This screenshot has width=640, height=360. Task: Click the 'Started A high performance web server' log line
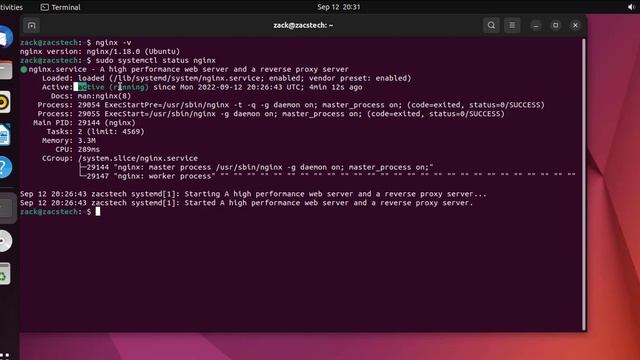(247, 203)
